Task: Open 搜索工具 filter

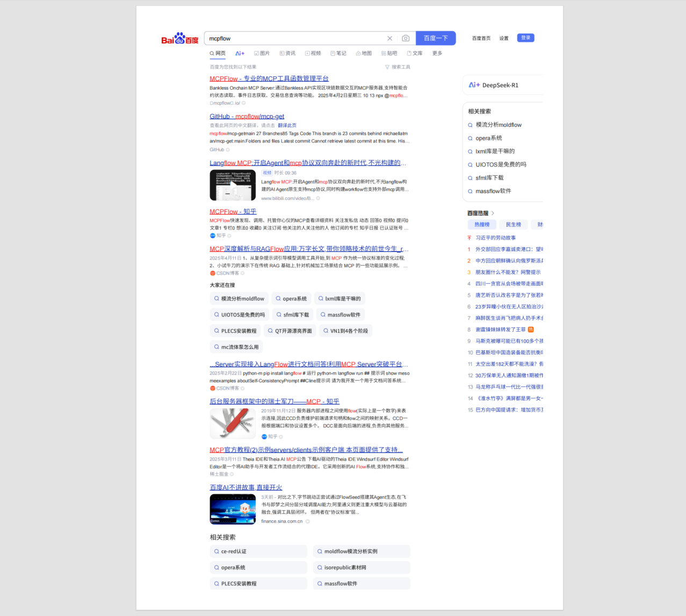Action: pos(398,67)
